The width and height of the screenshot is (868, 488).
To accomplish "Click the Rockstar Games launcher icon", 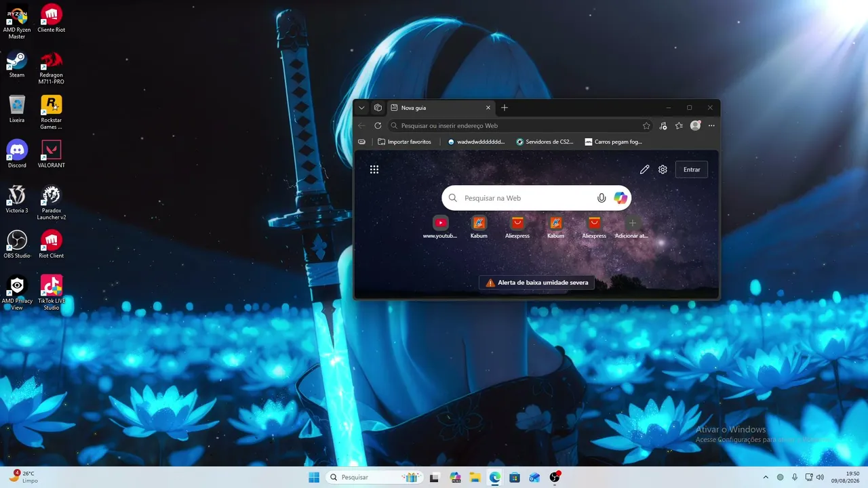I will 52,112.
